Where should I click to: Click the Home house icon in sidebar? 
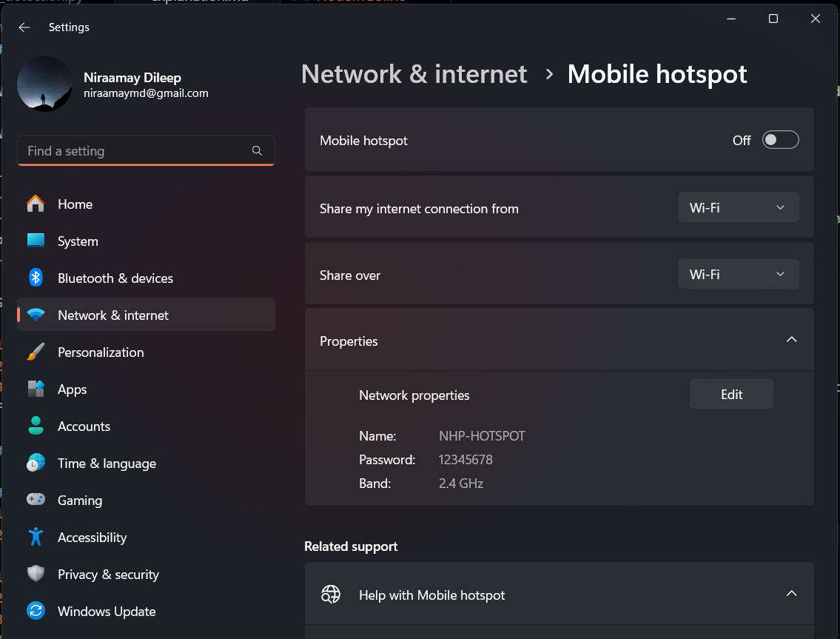(x=36, y=204)
